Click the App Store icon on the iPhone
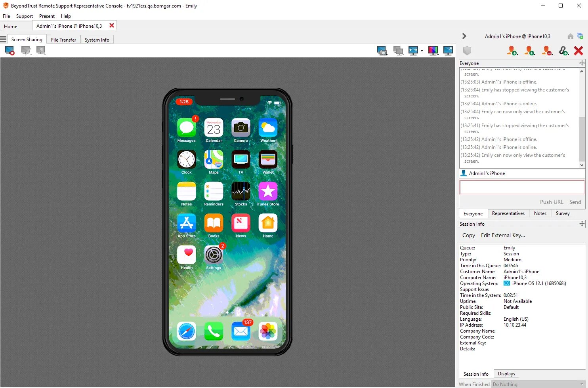588x388 pixels. (x=187, y=223)
